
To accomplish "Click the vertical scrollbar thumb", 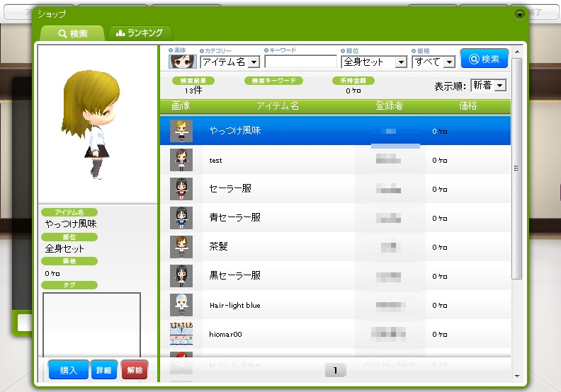I will pos(516,168).
